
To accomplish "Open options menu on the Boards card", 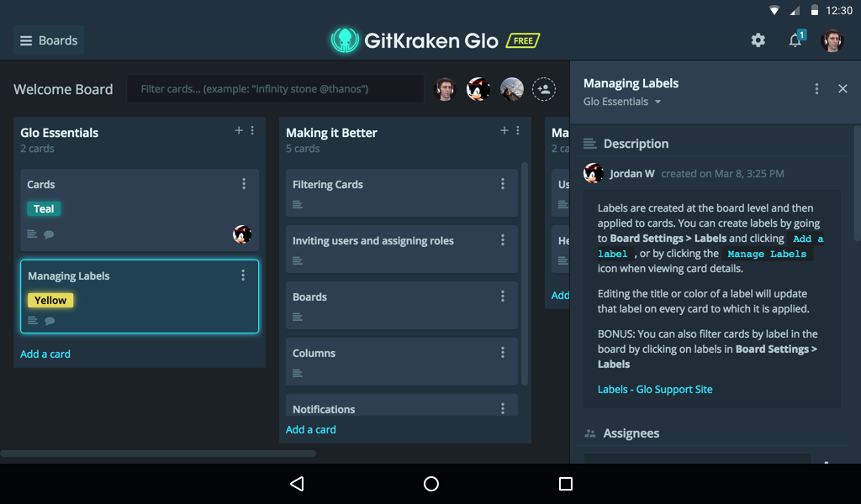I will [x=503, y=297].
